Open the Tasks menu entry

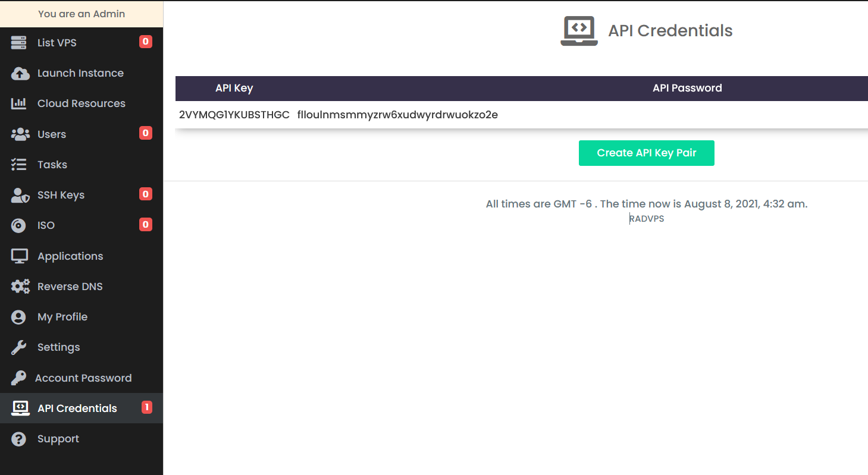coord(52,164)
